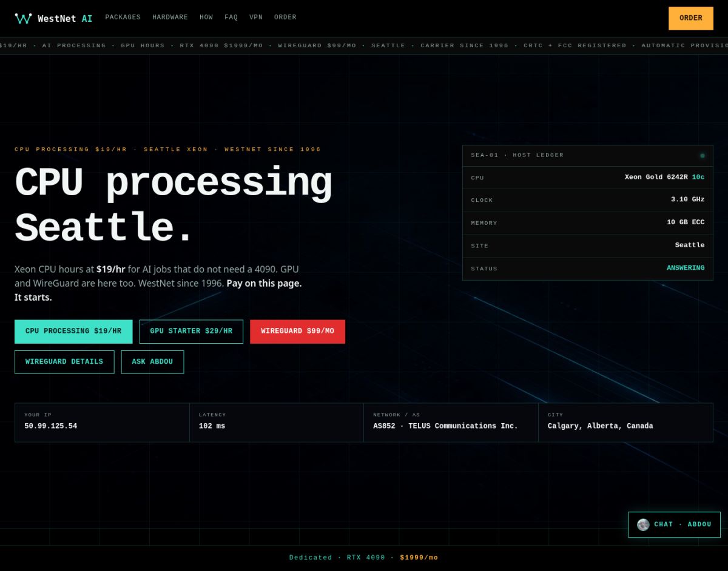Click the status dot in the Host Ledger header
Screen dimensions: 728x571
[703, 156]
